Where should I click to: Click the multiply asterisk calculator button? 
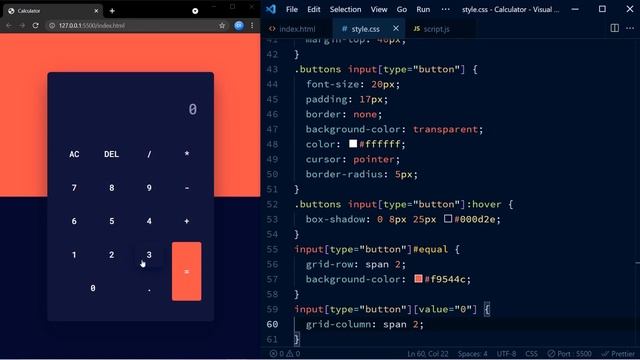(x=187, y=154)
